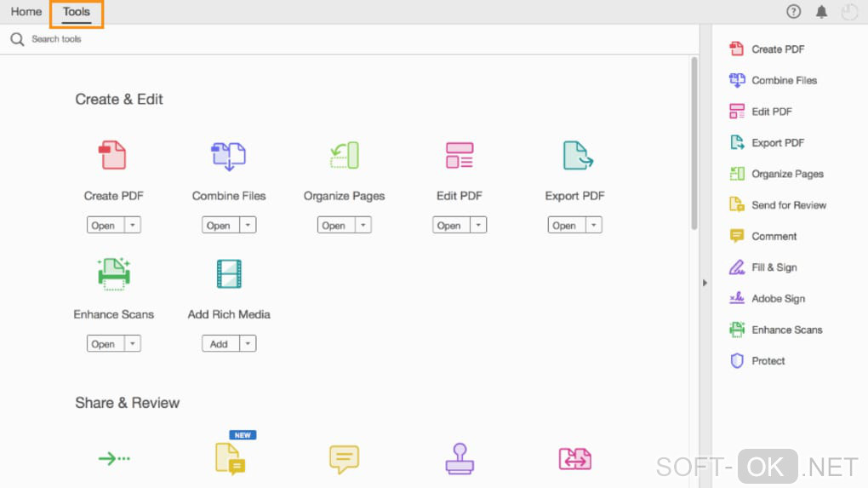
Task: Click Add button under Add Rich Media
Action: pyautogui.click(x=221, y=343)
